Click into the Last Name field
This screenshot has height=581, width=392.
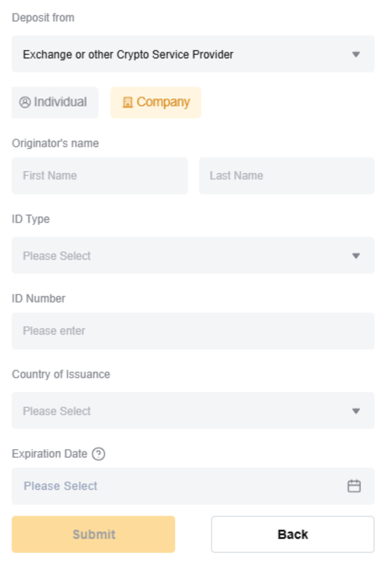[x=287, y=176]
